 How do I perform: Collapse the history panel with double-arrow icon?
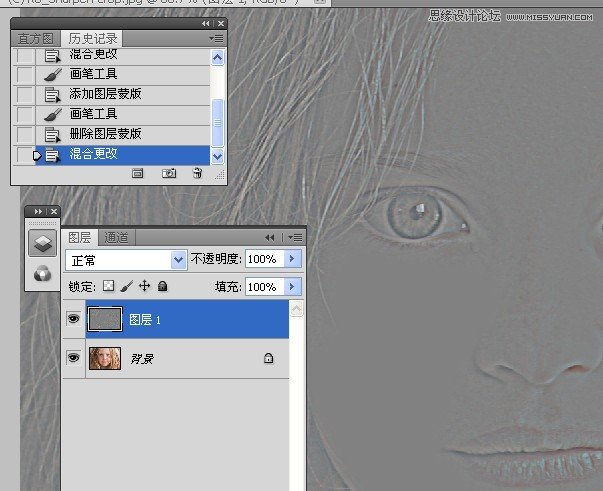206,23
